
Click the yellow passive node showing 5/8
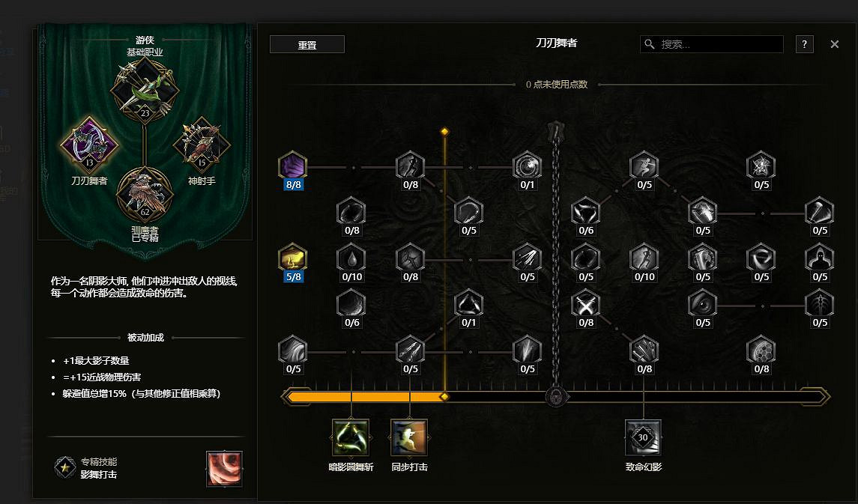point(293,258)
